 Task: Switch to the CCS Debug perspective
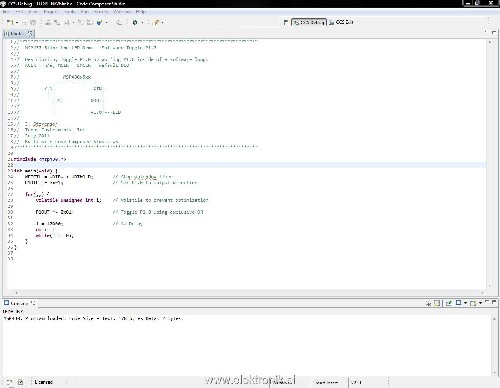[x=309, y=22]
